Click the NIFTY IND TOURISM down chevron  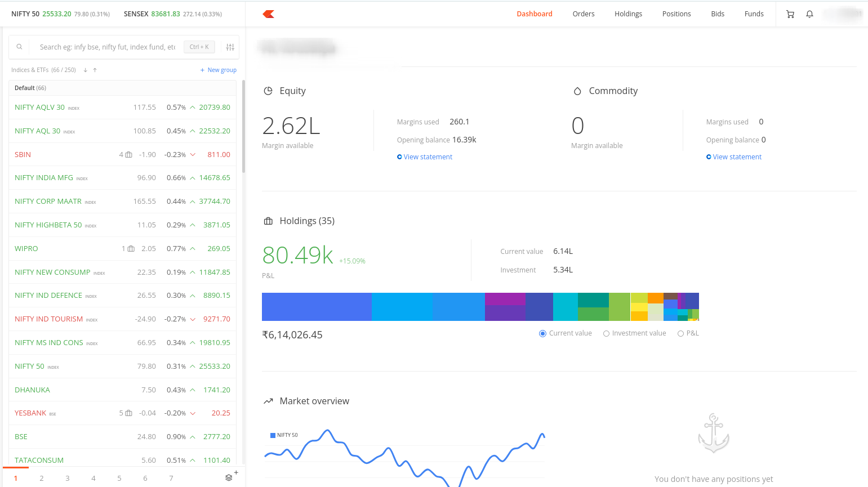[193, 319]
